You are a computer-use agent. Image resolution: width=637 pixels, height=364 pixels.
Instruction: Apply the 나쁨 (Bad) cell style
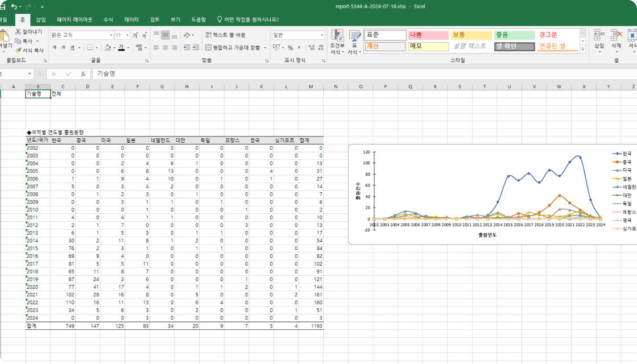point(428,35)
